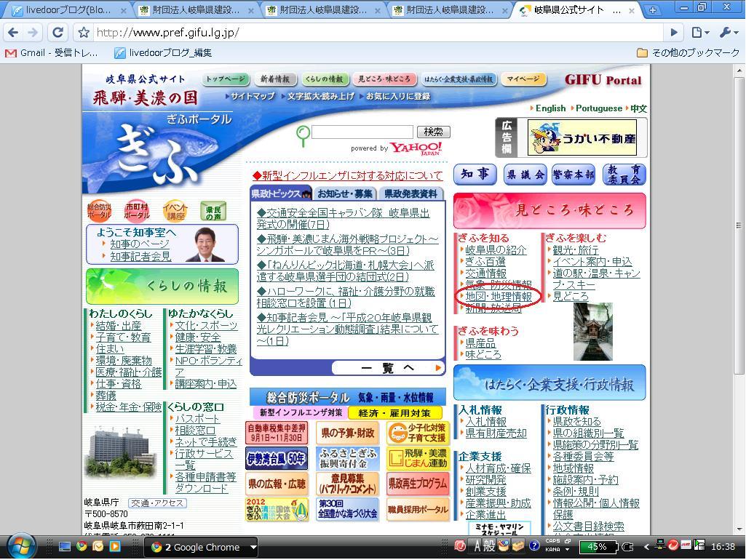Switch site language to Portuguese
The image size is (746, 560).
click(x=598, y=108)
